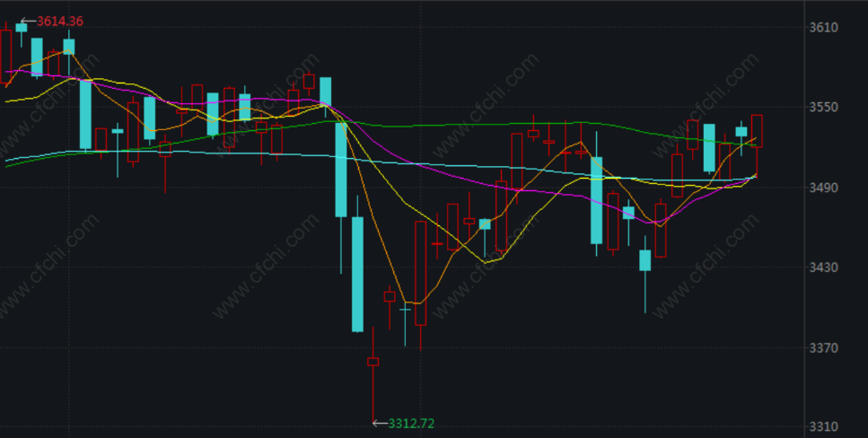Select the candlestick at the 3312.72 low

pos(373,375)
